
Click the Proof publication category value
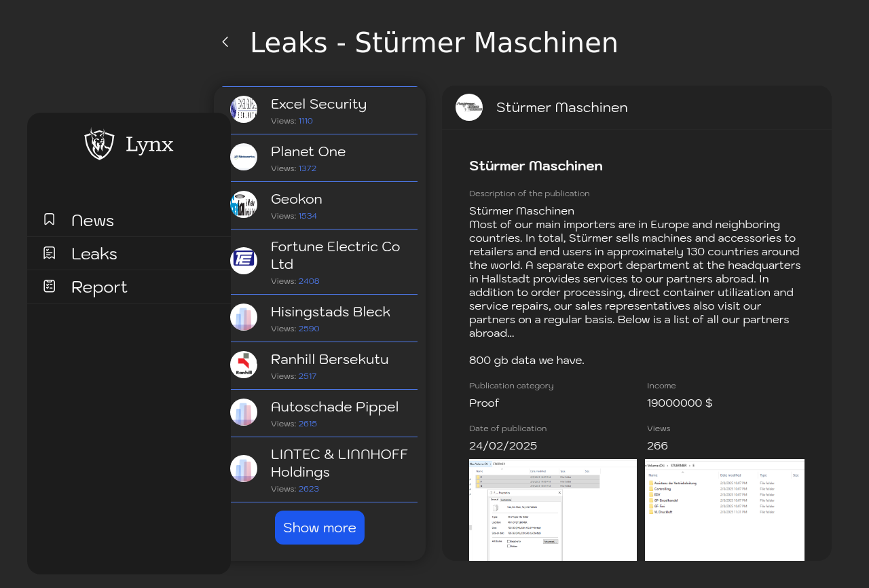484,403
